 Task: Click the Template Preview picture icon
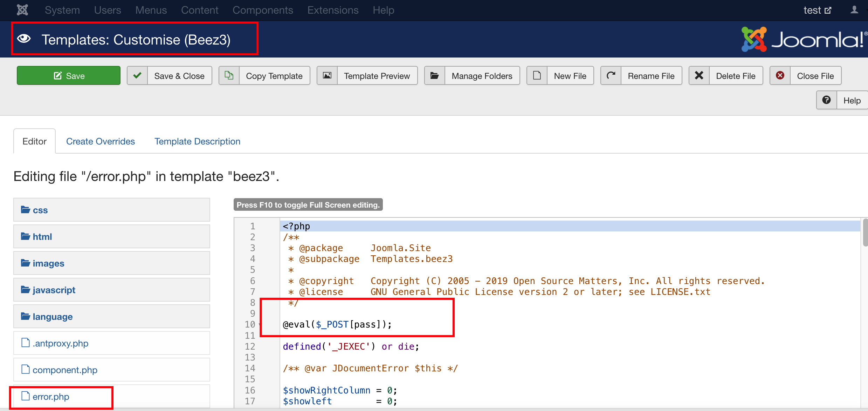[327, 75]
